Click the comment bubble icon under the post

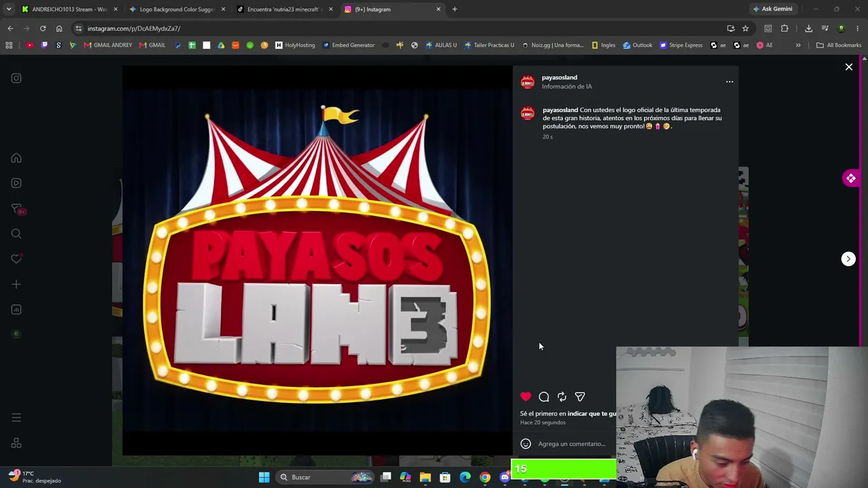(x=544, y=396)
